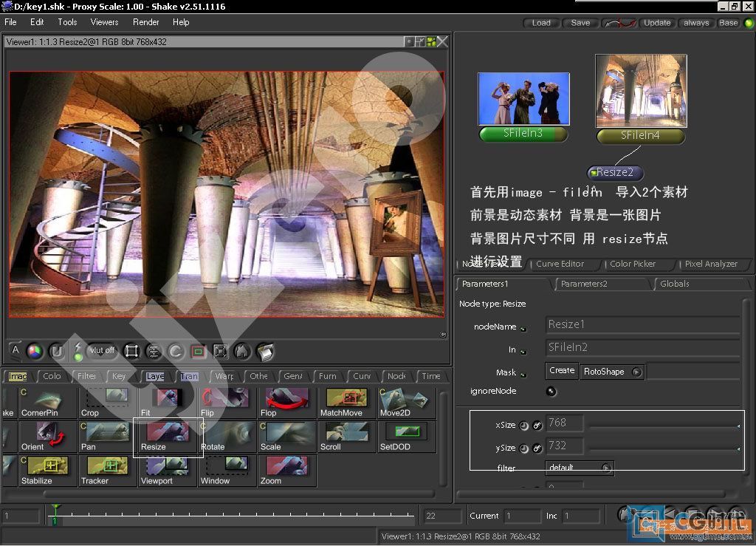Open the always update mode dropdown

coord(695,23)
